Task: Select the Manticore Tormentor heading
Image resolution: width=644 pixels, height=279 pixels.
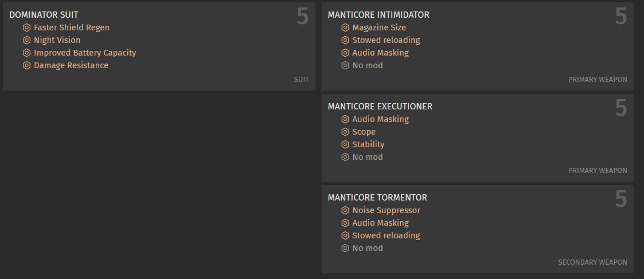Action: click(x=377, y=197)
